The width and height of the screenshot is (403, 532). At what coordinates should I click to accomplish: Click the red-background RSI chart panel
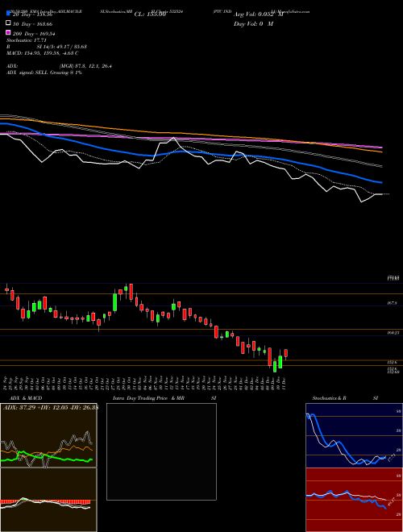pyautogui.click(x=354, y=500)
